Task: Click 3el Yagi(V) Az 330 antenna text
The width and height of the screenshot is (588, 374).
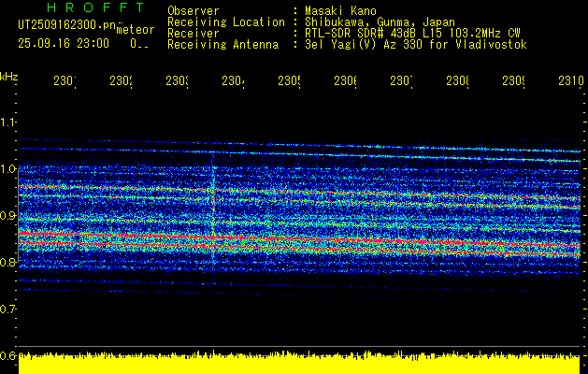Action: [x=416, y=45]
